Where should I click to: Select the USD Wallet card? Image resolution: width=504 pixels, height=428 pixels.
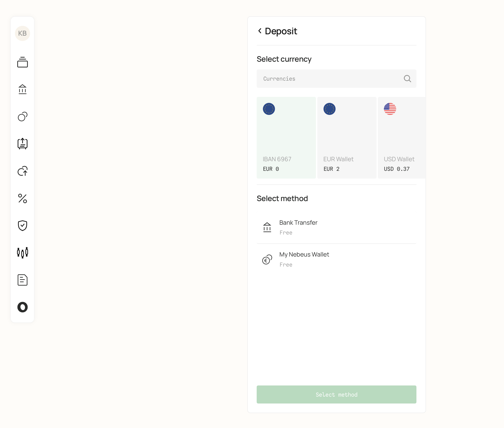coord(401,138)
